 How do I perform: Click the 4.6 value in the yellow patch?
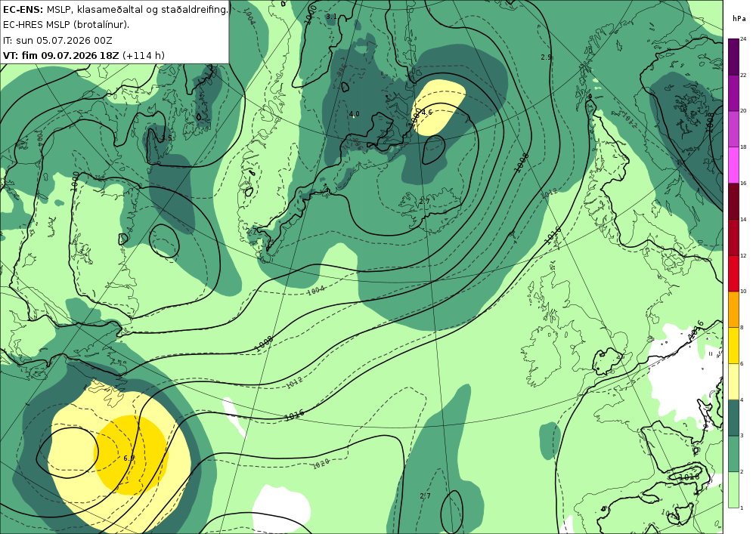[426, 113]
